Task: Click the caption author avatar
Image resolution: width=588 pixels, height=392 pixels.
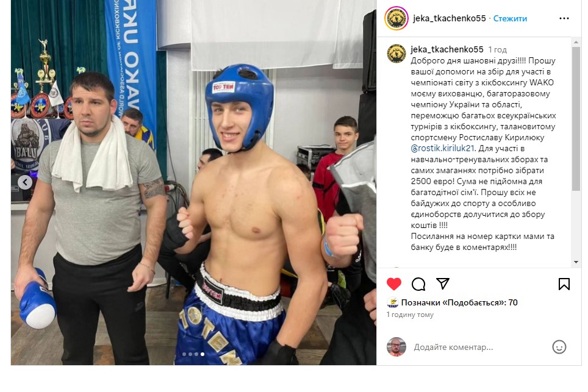Action: [396, 54]
